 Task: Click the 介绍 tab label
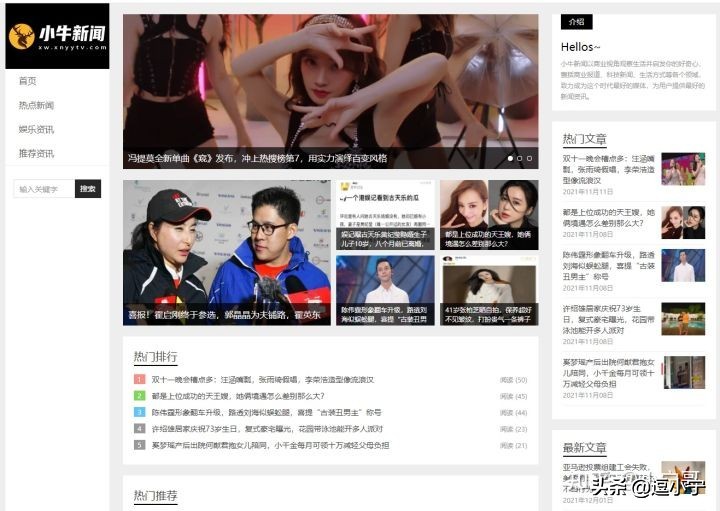576,22
